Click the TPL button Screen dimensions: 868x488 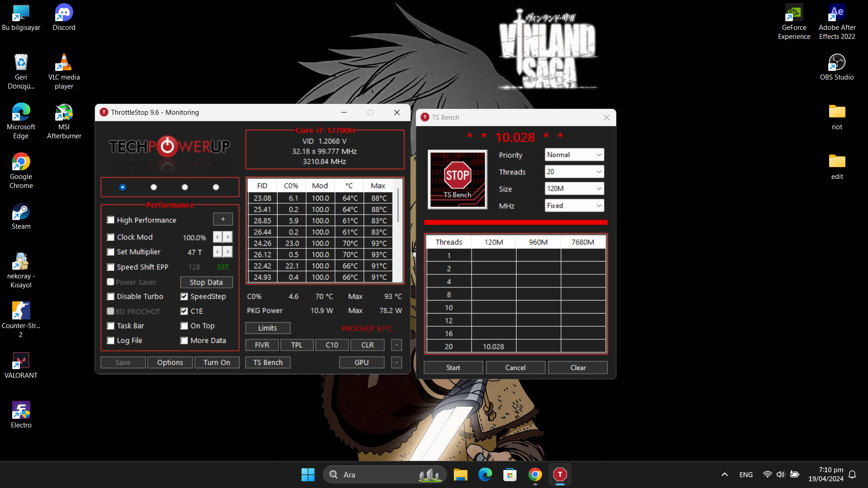[297, 345]
